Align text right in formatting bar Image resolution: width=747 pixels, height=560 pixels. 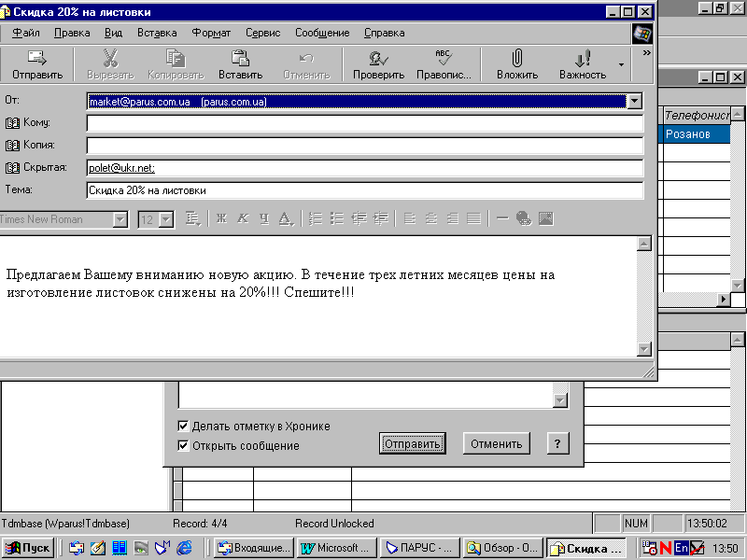[453, 218]
